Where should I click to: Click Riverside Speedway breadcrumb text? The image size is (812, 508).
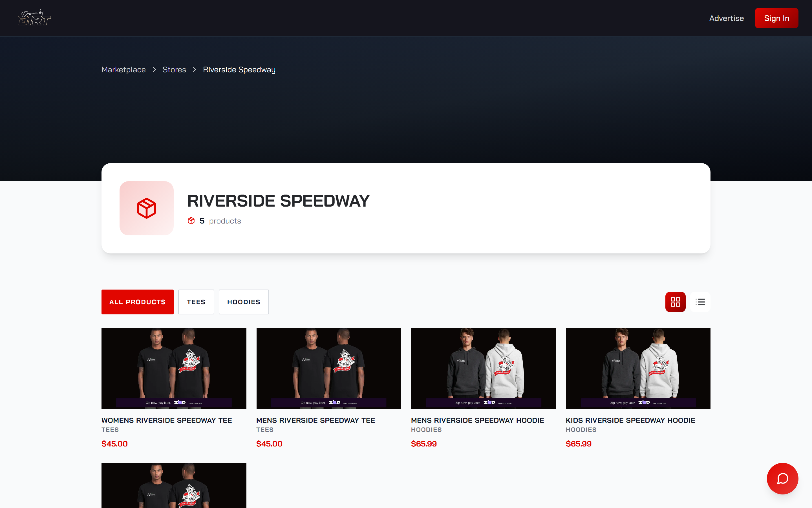[x=239, y=69]
